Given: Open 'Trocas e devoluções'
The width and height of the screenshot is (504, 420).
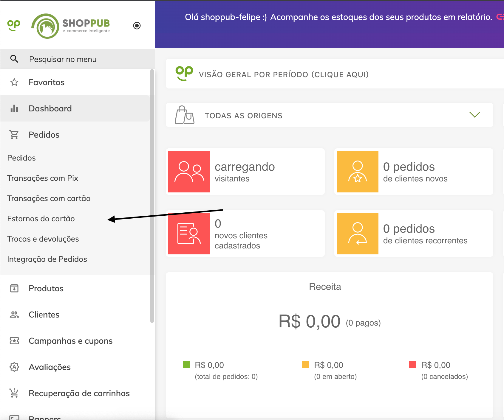Looking at the screenshot, I should tap(43, 239).
